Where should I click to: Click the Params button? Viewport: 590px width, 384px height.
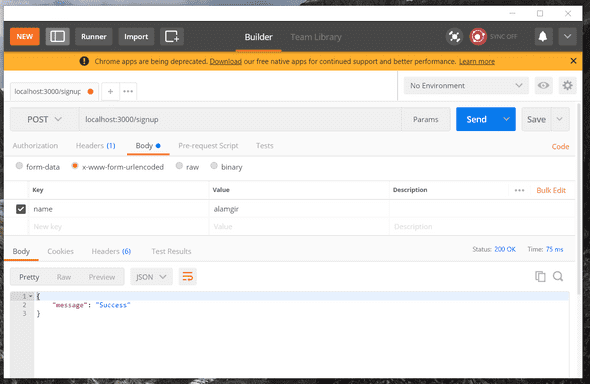point(426,119)
